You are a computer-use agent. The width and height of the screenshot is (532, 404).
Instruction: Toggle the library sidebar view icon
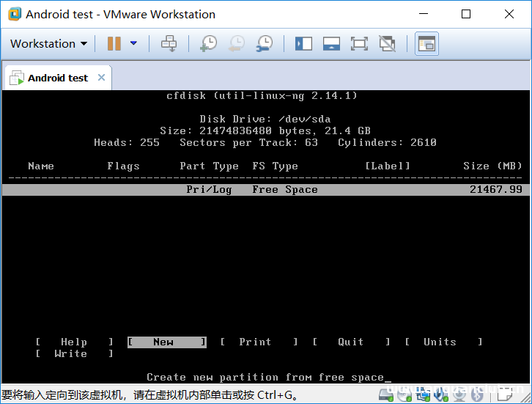(x=303, y=44)
